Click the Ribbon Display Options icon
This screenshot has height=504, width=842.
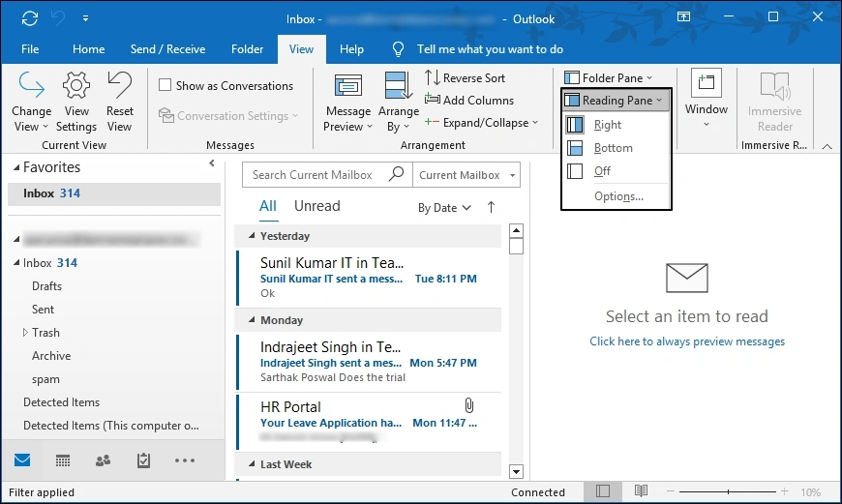[683, 16]
